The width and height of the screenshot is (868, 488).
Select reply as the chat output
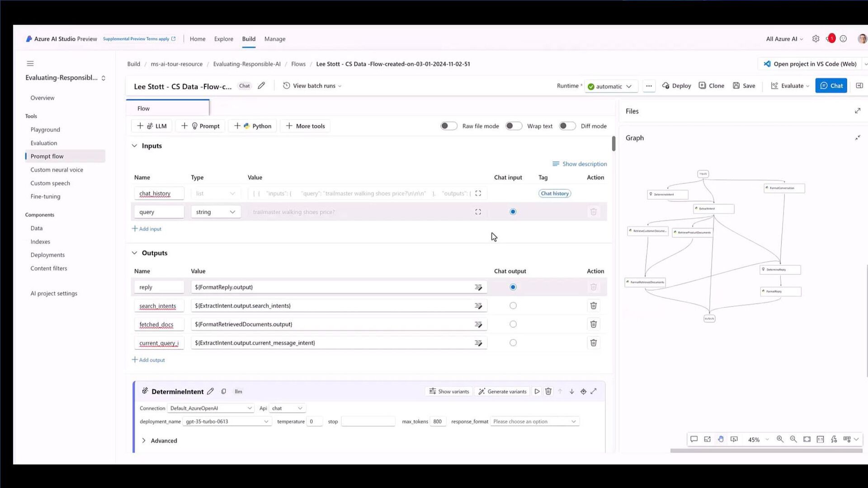coord(513,287)
